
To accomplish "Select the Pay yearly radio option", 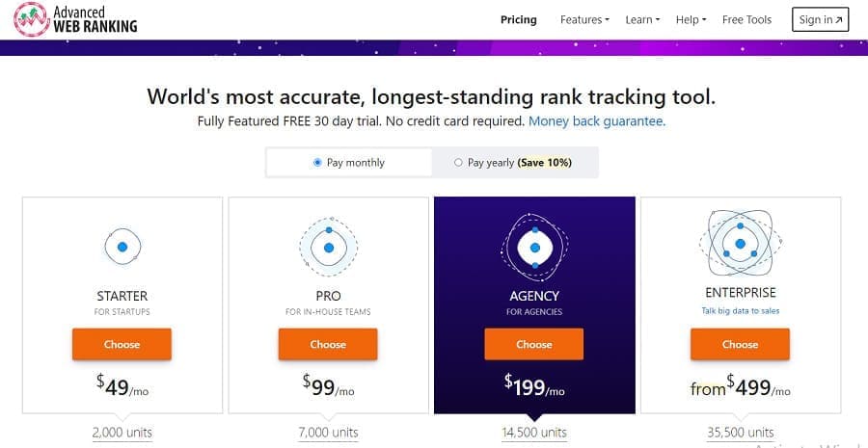I will click(459, 163).
